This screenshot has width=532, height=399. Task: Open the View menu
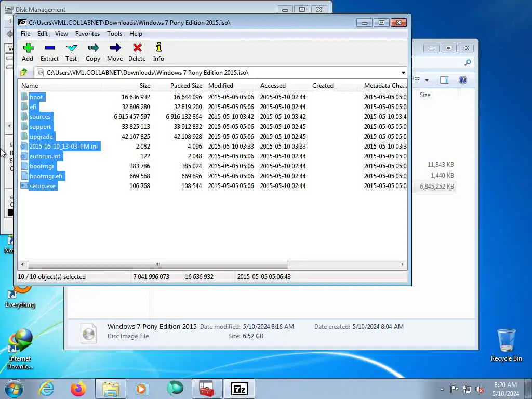click(x=61, y=34)
